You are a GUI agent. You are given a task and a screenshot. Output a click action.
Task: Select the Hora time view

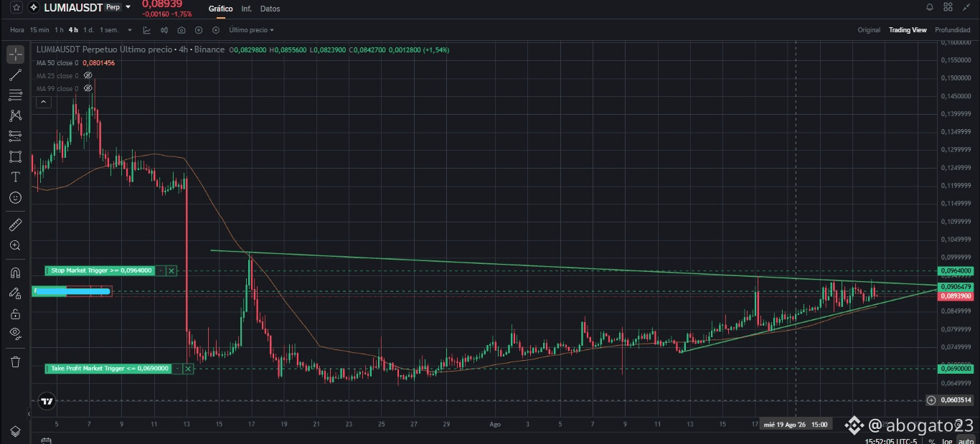[x=17, y=30]
